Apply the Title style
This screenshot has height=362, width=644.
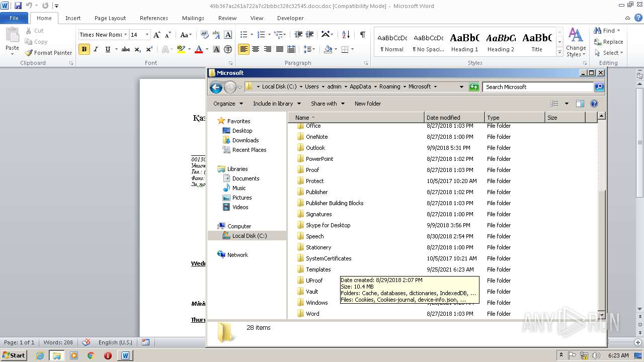[x=537, y=42]
